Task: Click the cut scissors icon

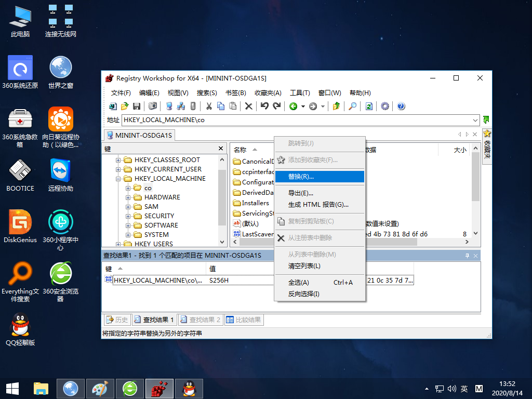Action: pyautogui.click(x=209, y=106)
